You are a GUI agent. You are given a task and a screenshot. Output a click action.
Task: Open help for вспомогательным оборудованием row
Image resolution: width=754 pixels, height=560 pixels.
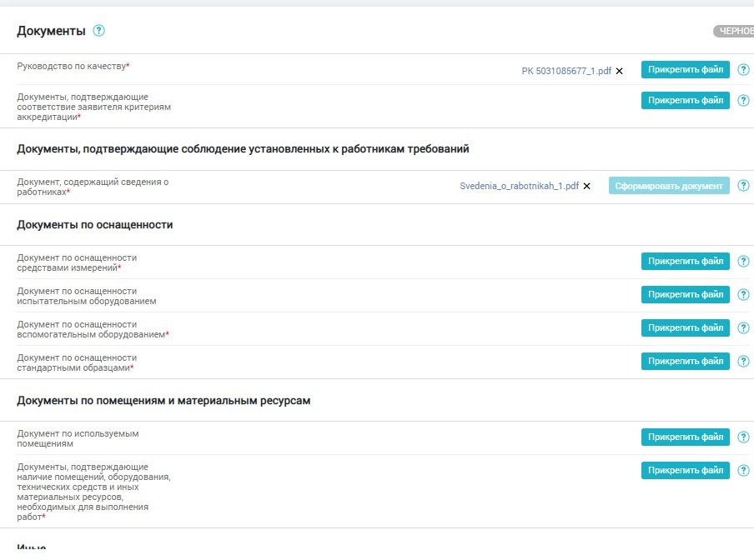744,328
